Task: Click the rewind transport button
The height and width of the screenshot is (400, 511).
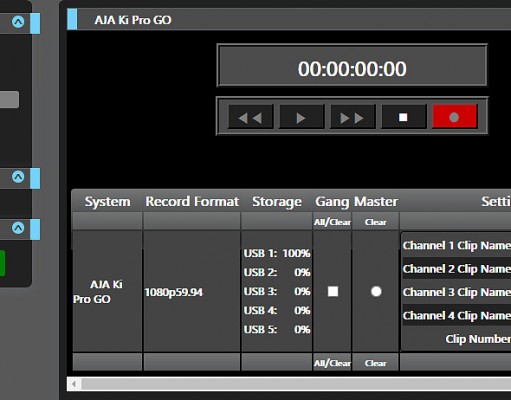Action: click(251, 117)
